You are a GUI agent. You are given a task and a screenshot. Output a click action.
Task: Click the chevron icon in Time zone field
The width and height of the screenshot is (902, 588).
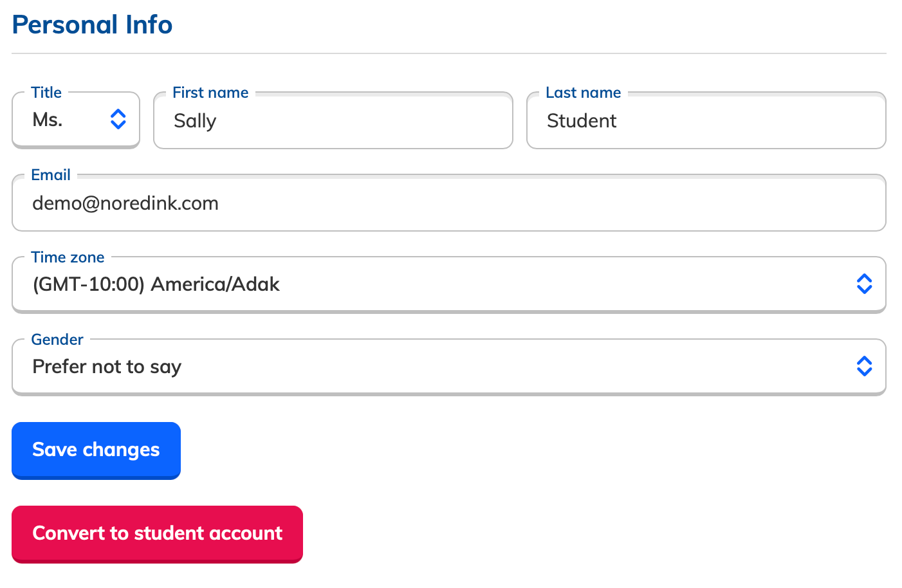coord(865,284)
